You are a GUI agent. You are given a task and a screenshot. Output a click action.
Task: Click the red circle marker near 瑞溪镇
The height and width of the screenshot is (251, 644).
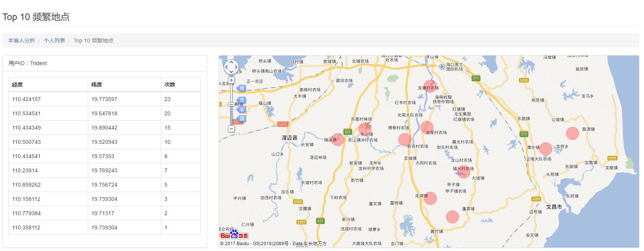338,140
